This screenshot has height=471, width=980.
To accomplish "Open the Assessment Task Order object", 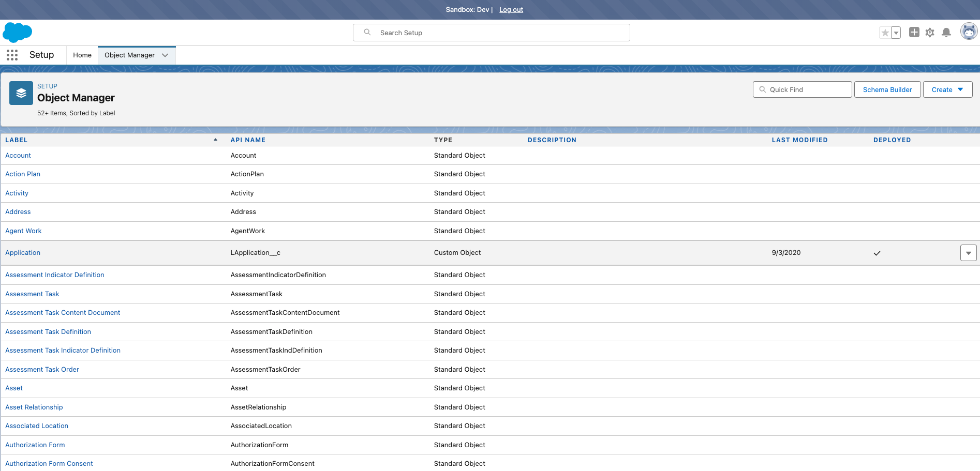I will click(x=42, y=370).
